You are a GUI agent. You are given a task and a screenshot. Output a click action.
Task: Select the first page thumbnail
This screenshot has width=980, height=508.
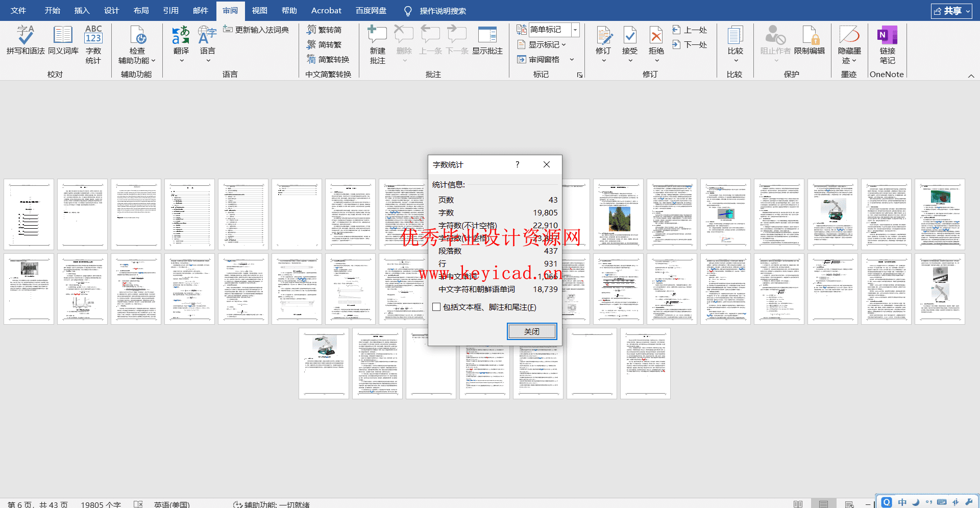29,214
